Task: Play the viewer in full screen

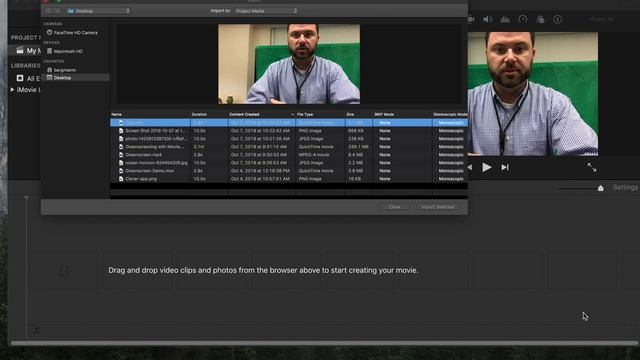Action: pyautogui.click(x=591, y=167)
